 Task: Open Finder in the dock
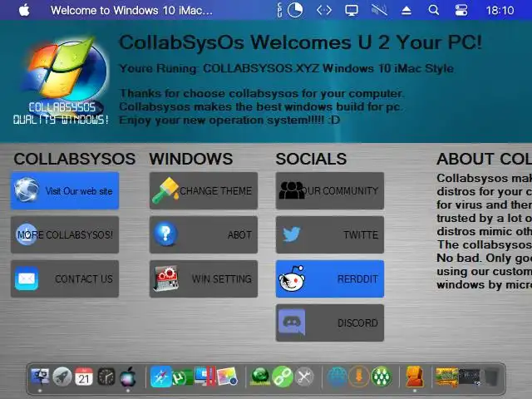click(40, 377)
